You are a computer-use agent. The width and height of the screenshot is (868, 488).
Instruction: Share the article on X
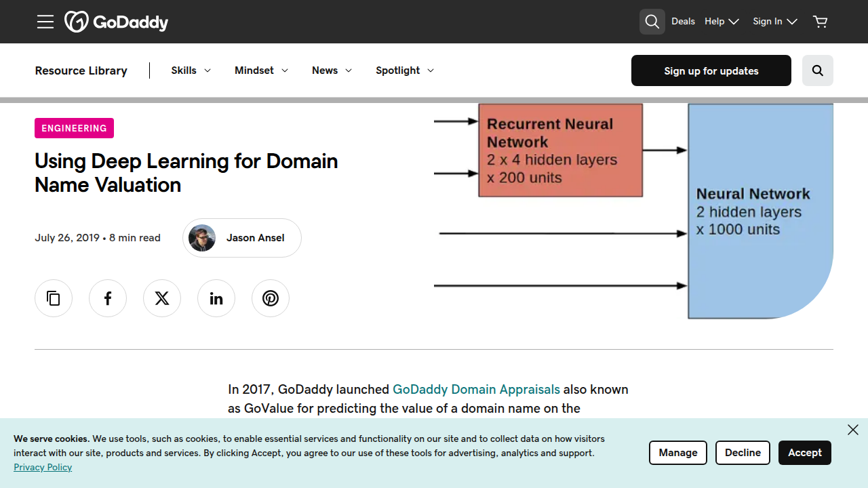[162, 298]
